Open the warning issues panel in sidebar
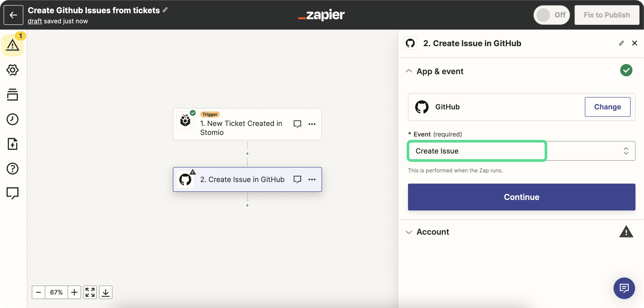Image resolution: width=644 pixels, height=308 pixels. (x=13, y=45)
